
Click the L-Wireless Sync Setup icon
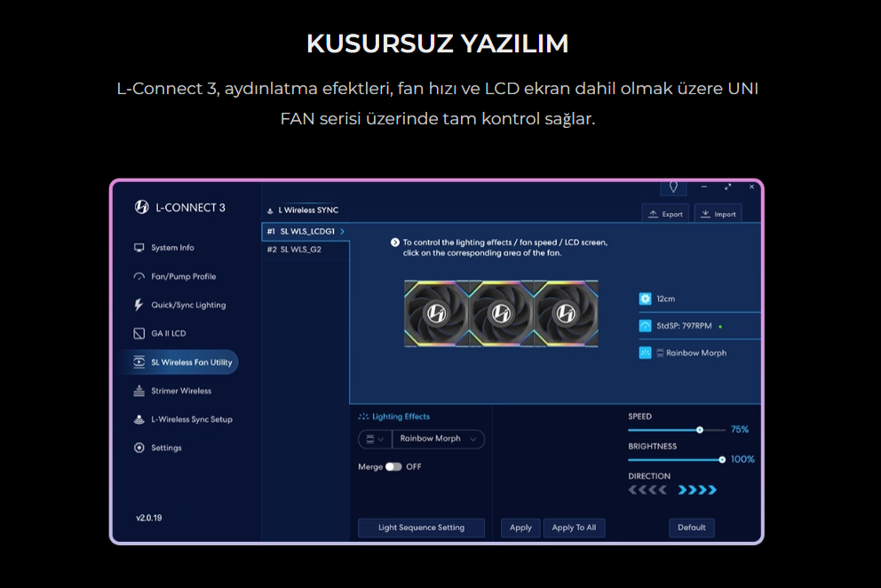[139, 419]
